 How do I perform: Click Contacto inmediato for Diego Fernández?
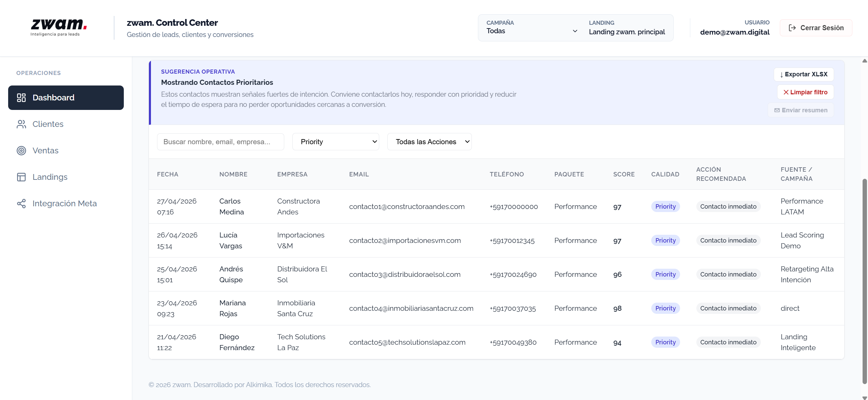(x=728, y=342)
